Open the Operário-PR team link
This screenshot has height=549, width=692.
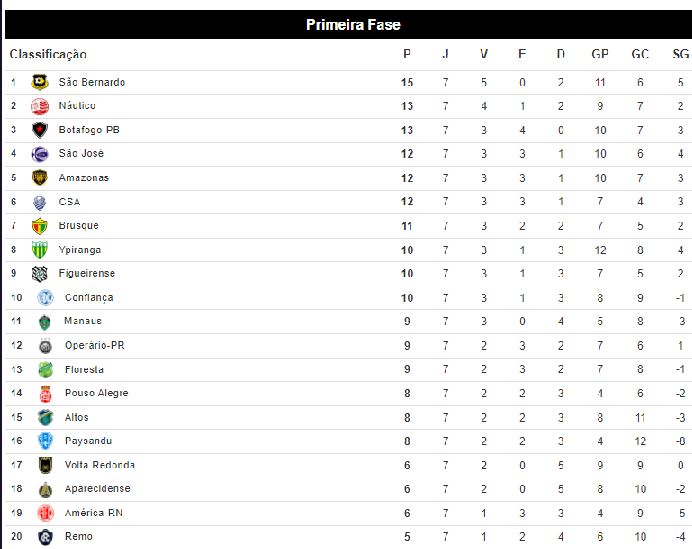[94, 346]
